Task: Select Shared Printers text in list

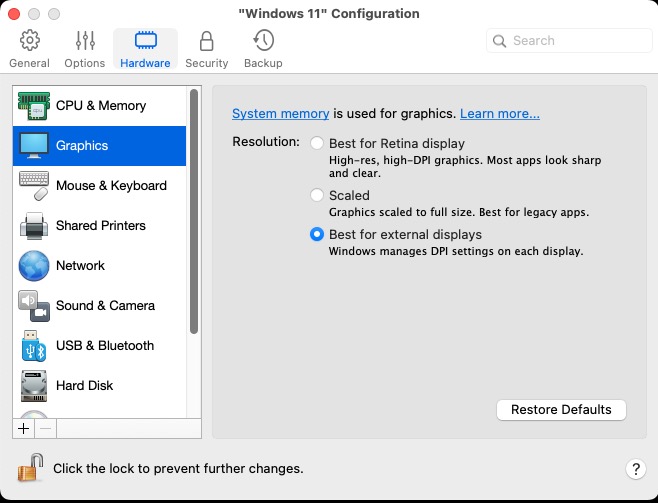Action: pyautogui.click(x=101, y=226)
